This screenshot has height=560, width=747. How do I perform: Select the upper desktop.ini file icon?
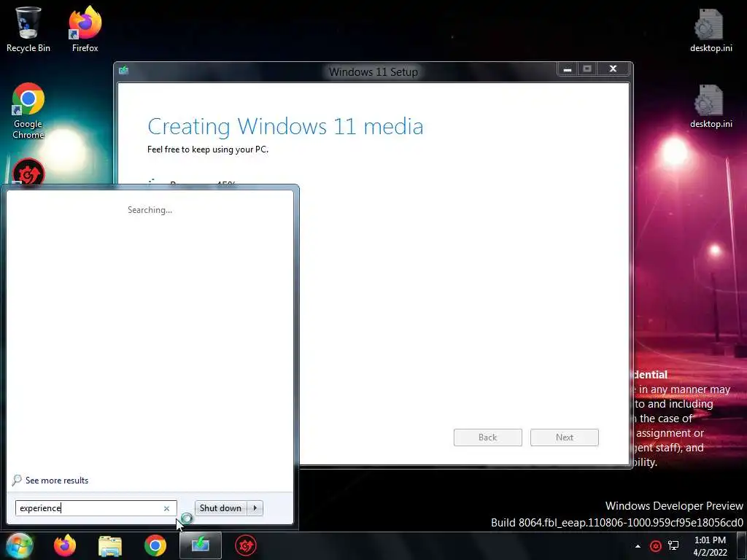[711, 30]
